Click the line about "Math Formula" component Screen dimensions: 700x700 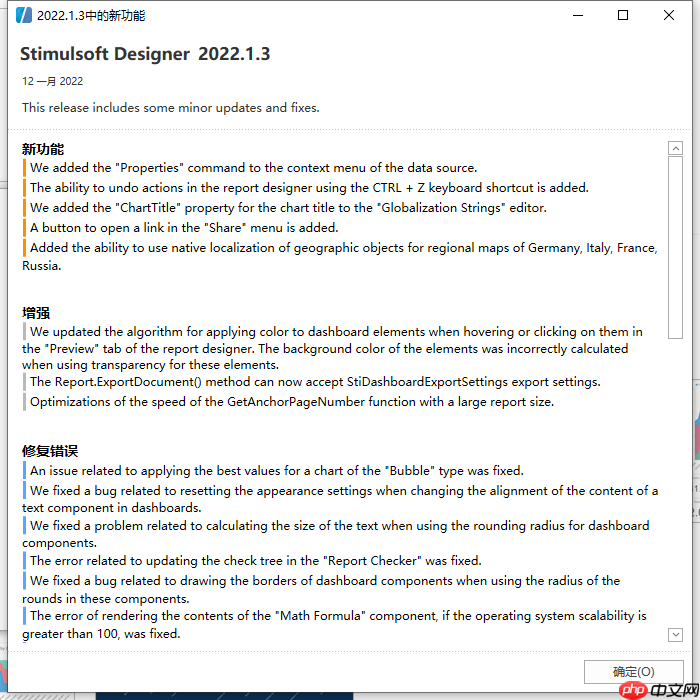334,625
